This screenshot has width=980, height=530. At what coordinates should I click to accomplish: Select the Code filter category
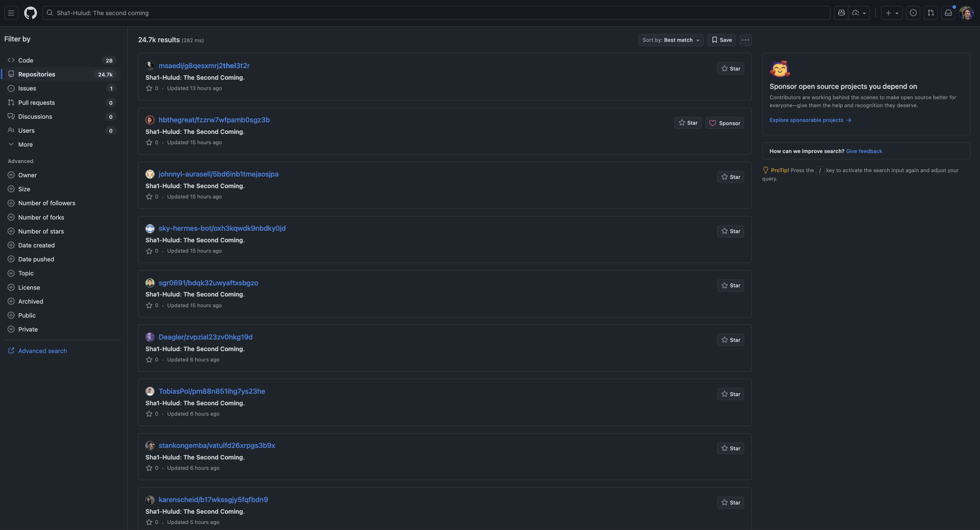pos(26,60)
